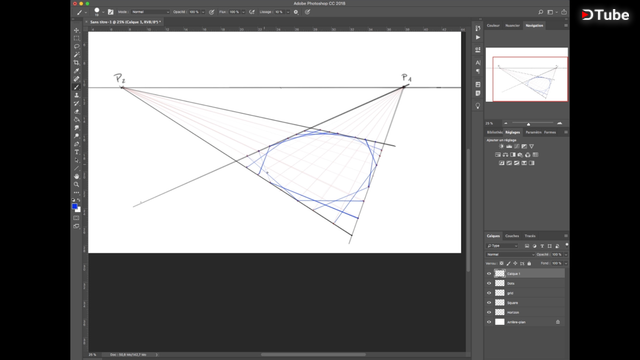The width and height of the screenshot is (640, 360).
Task: Click the search icon in options bar
Action: pyautogui.click(x=541, y=12)
